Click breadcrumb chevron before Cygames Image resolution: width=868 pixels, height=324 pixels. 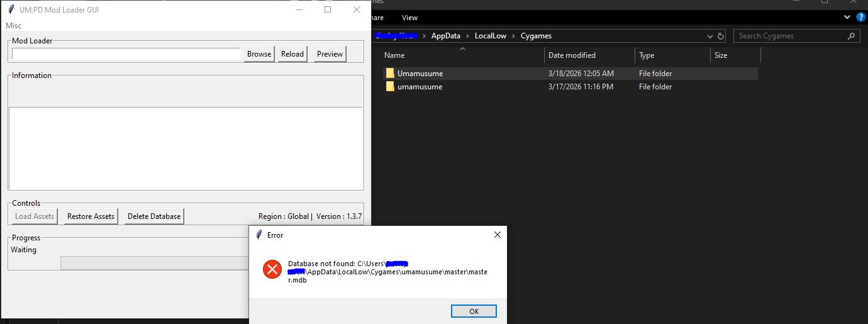pyautogui.click(x=513, y=36)
